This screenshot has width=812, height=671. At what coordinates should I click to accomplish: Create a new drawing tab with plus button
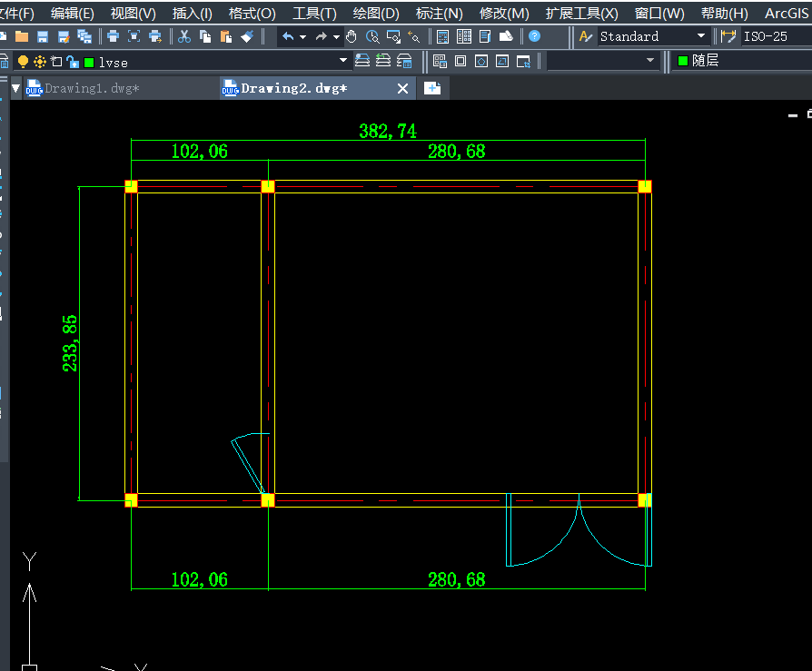tap(432, 88)
